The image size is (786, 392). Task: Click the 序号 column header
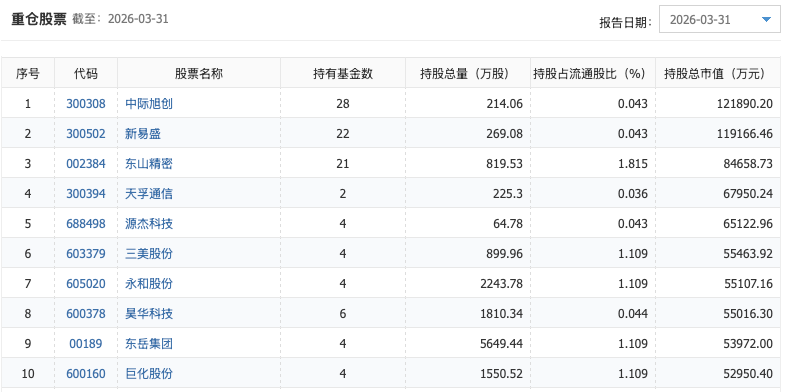coord(28,74)
